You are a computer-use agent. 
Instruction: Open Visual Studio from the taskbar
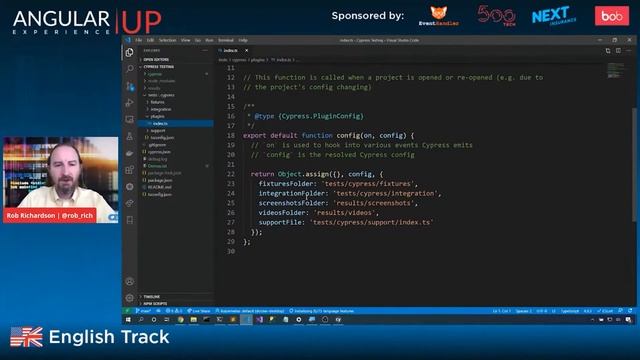259,320
